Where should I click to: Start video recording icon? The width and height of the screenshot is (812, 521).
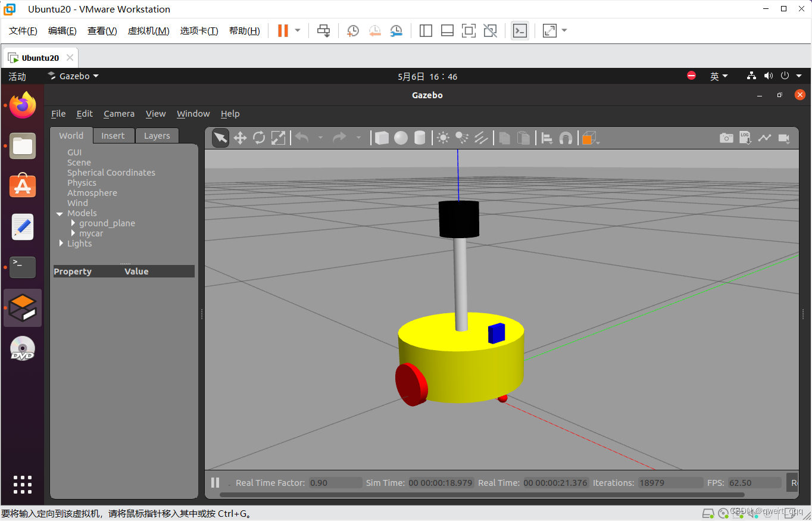click(784, 138)
